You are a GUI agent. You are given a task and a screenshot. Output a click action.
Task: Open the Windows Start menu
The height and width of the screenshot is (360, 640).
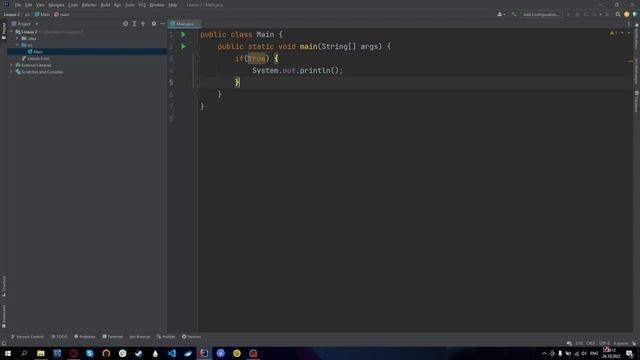pos(8,353)
